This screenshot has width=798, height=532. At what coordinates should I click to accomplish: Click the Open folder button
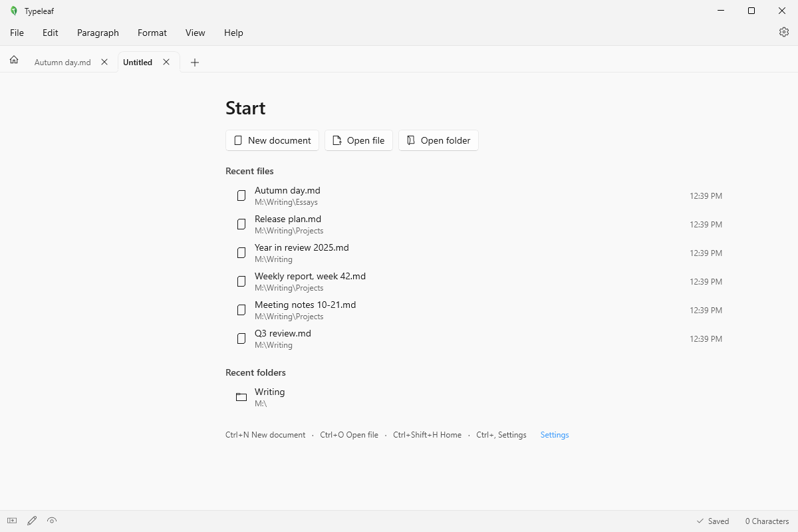coord(438,140)
